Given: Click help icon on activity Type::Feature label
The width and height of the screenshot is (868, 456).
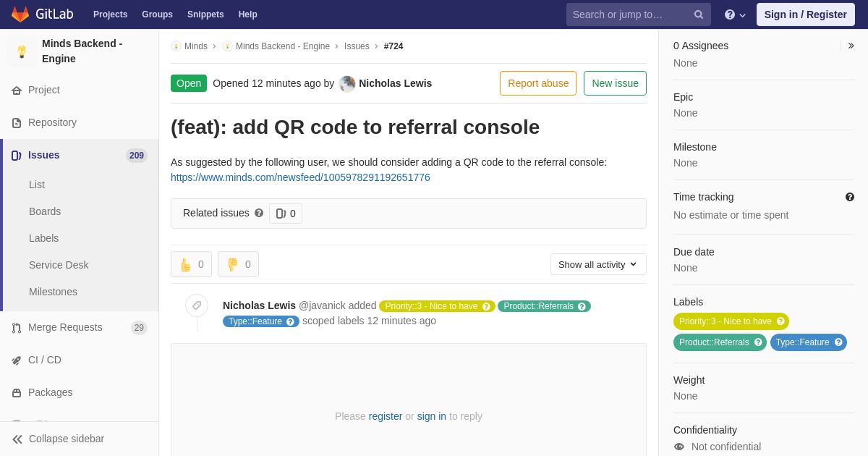Looking at the screenshot, I should click(x=290, y=321).
